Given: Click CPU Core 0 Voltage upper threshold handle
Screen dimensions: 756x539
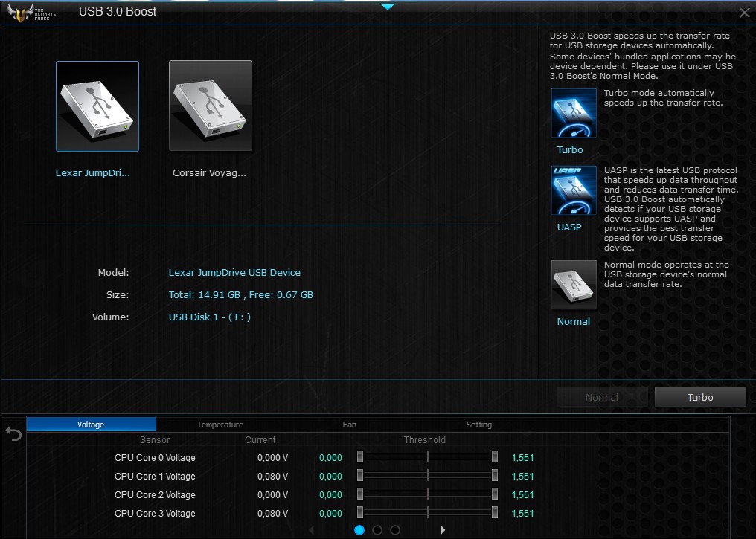Looking at the screenshot, I should click(x=495, y=457).
